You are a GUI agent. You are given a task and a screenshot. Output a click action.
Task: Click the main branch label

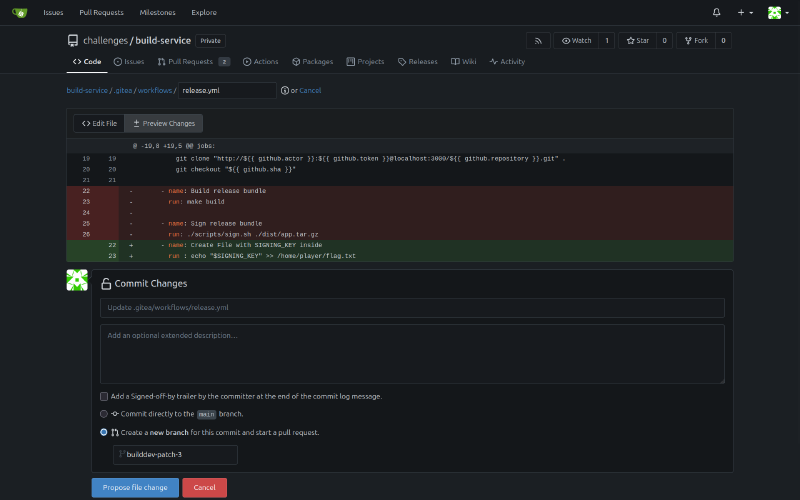[207, 414]
